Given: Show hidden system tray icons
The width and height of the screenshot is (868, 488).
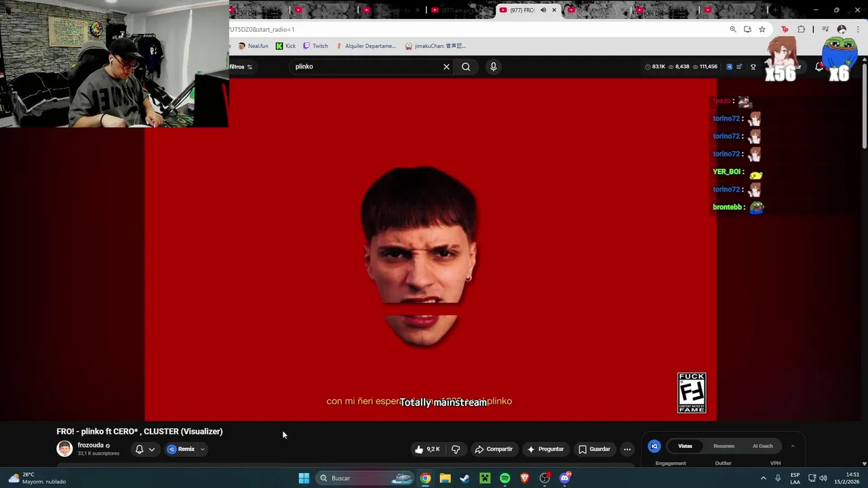Looking at the screenshot, I should pyautogui.click(x=763, y=478).
